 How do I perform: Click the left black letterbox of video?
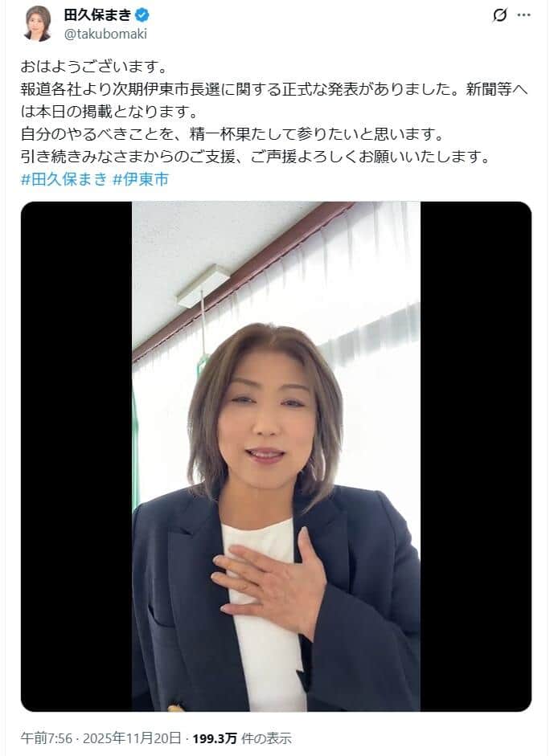click(x=76, y=456)
